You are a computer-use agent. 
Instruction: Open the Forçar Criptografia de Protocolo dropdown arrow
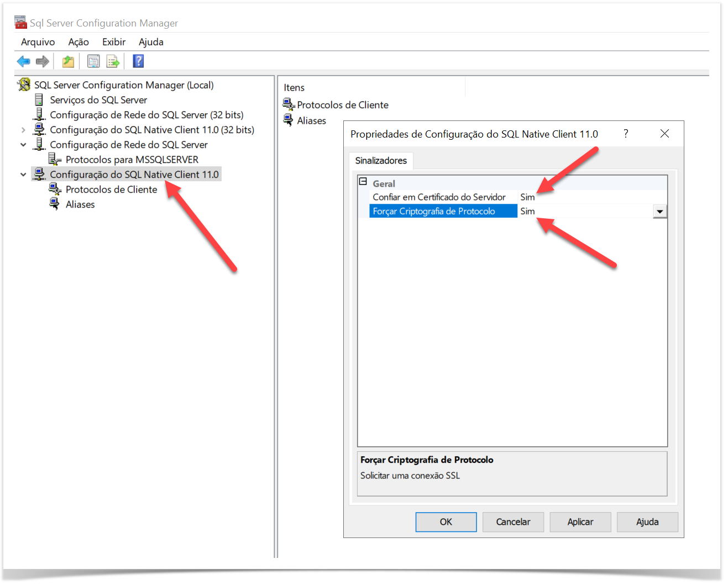659,212
